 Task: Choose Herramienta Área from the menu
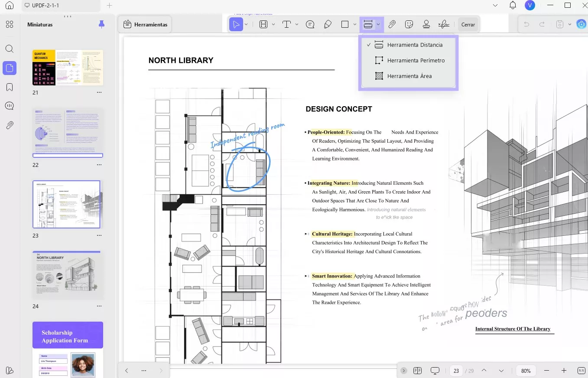pos(408,76)
